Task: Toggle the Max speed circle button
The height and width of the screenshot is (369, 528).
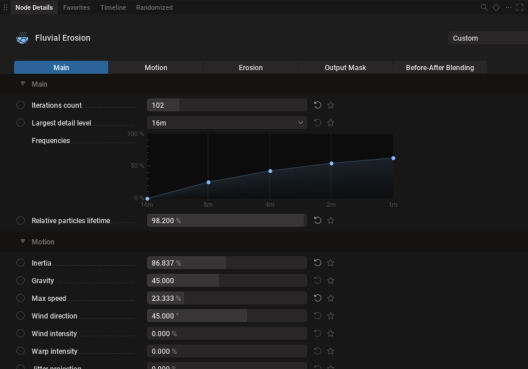Action: pos(21,298)
